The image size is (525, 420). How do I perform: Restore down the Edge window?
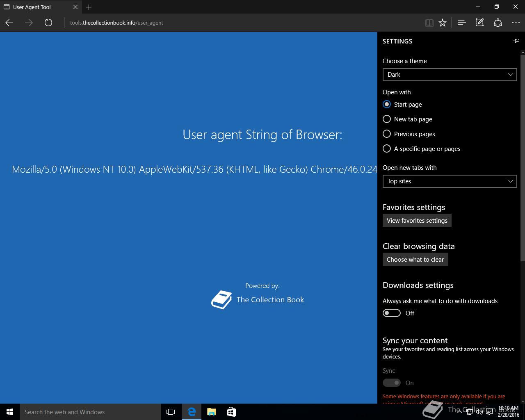[x=497, y=7]
